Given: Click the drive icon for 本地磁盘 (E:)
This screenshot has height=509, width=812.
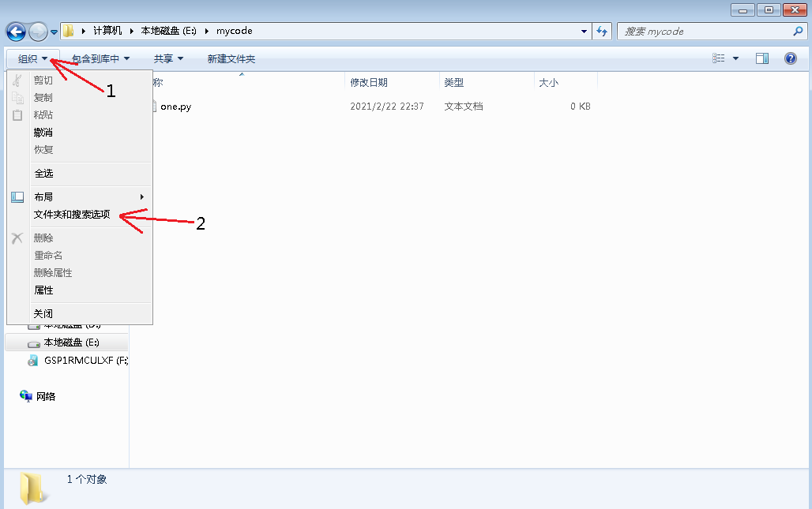Looking at the screenshot, I should click(34, 344).
